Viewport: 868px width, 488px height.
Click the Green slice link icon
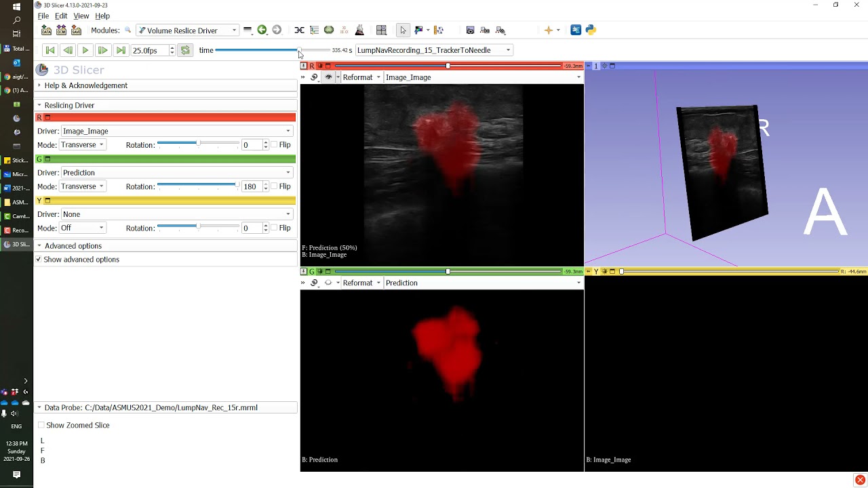click(x=314, y=283)
